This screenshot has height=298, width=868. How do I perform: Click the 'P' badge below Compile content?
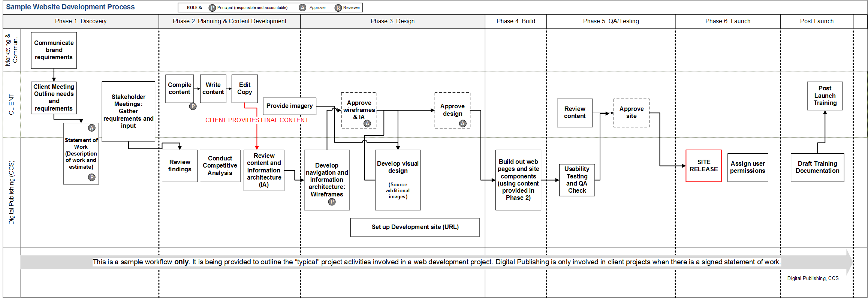click(193, 106)
